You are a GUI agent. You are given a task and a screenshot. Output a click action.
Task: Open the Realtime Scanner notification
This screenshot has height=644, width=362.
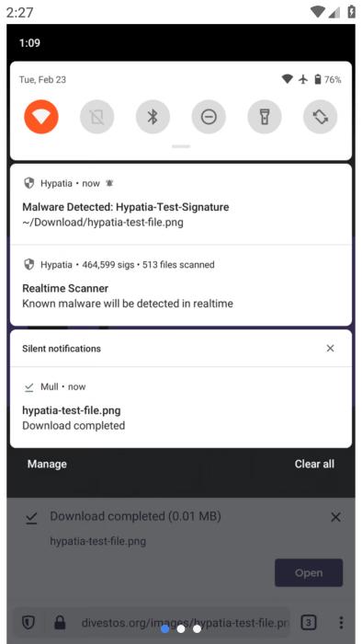click(181, 285)
